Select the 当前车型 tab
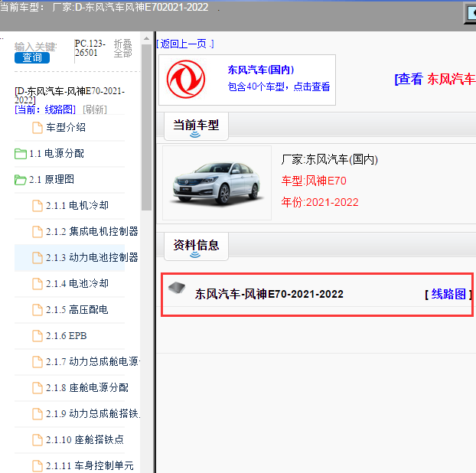This screenshot has height=473, width=476. [x=196, y=126]
